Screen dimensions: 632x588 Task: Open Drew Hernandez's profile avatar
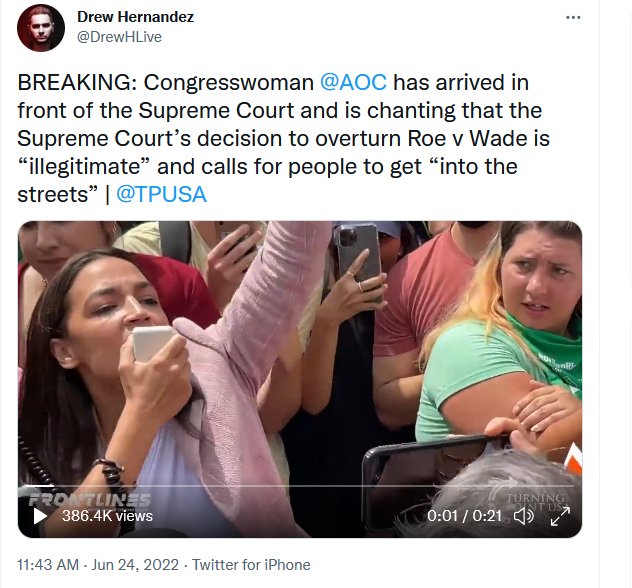41,28
